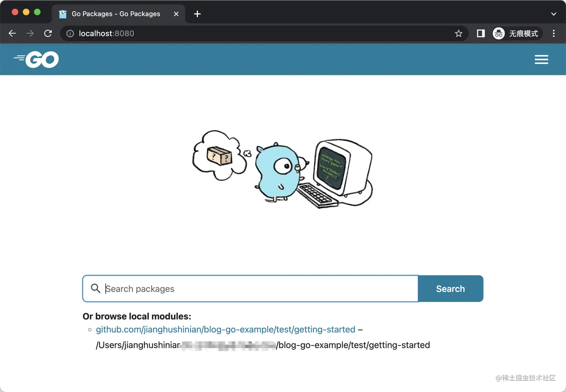Image resolution: width=566 pixels, height=392 pixels.
Task: Click the magnifier icon in search box
Action: click(95, 288)
